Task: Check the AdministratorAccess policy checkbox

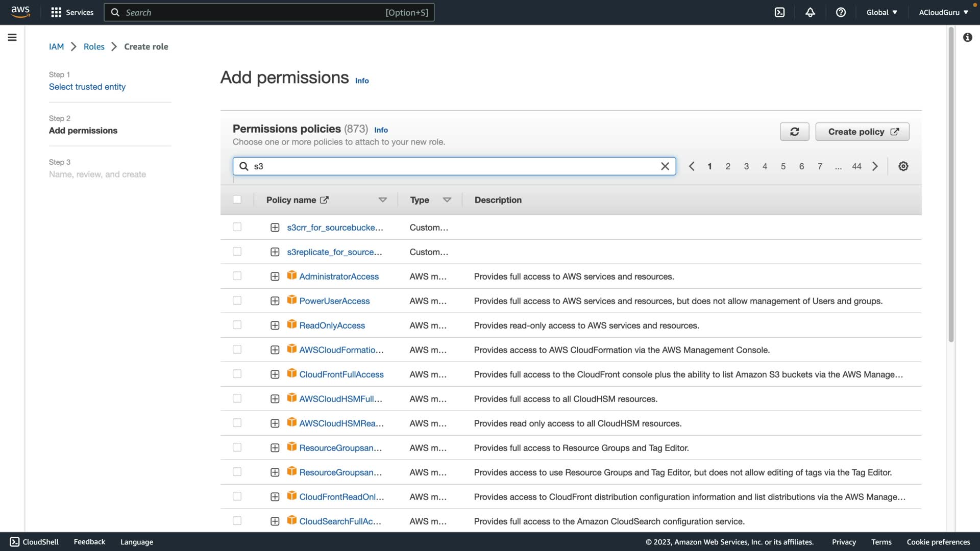Action: pos(237,276)
